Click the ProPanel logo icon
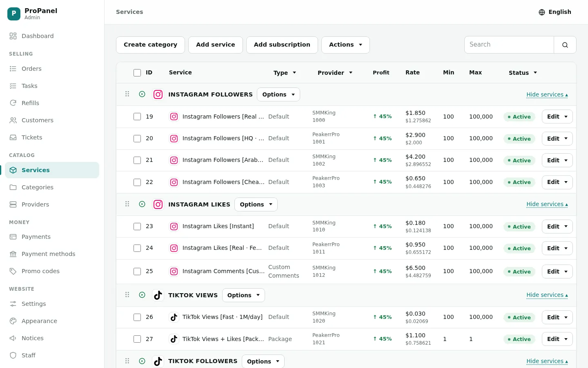This screenshot has width=588, height=368. click(x=14, y=14)
